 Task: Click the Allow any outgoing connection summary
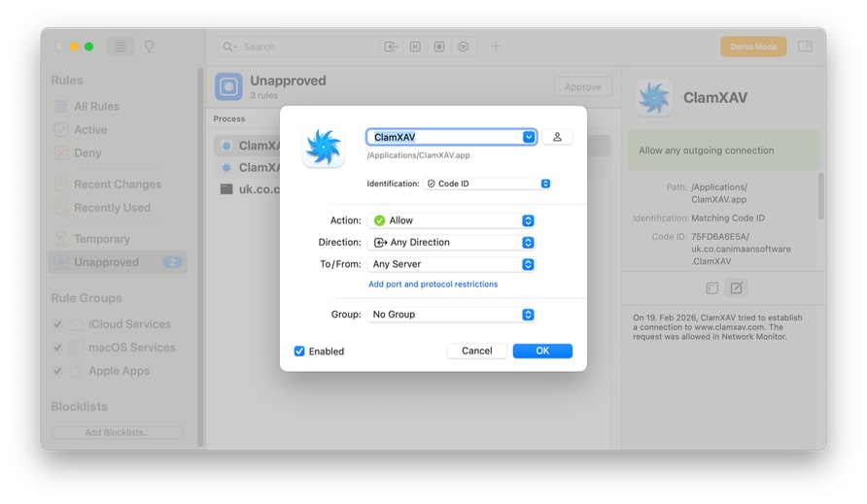pos(724,151)
